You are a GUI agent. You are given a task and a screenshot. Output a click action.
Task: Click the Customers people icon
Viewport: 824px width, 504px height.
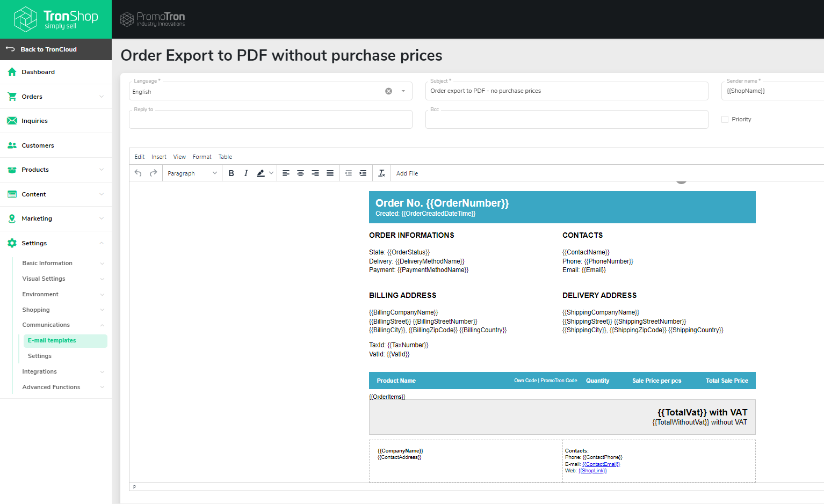12,145
